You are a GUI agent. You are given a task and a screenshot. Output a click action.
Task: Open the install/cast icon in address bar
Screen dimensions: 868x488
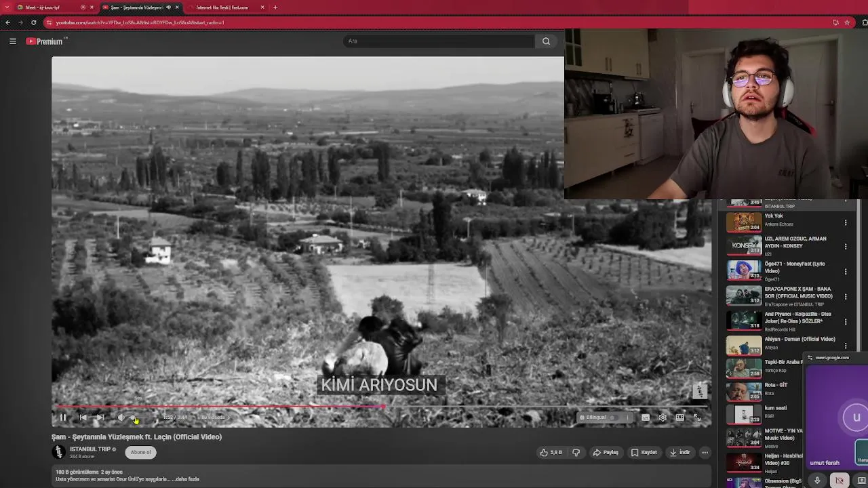tap(835, 22)
